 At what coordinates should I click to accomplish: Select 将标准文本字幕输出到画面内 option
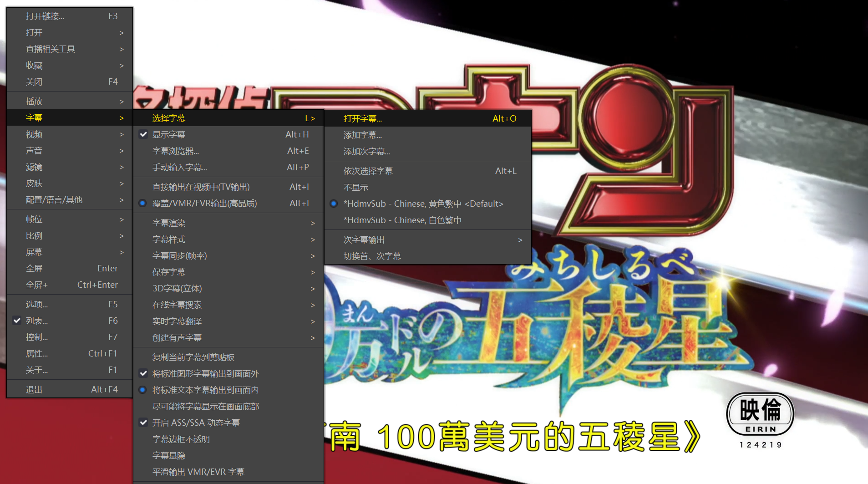[x=205, y=390]
